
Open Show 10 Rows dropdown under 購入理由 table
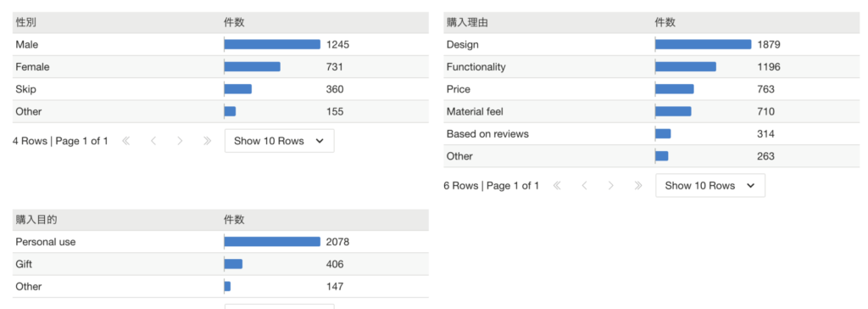tap(710, 185)
